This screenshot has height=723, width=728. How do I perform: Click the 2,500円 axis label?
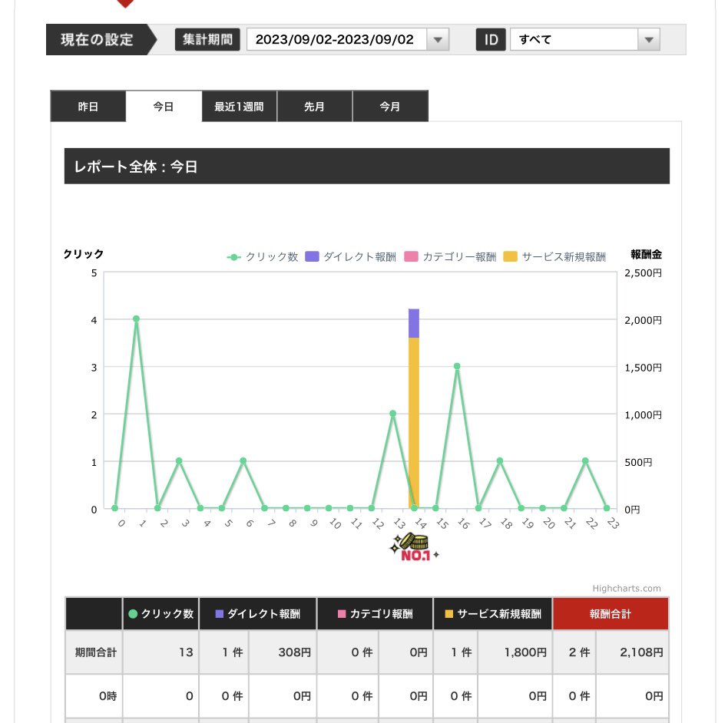(x=643, y=273)
